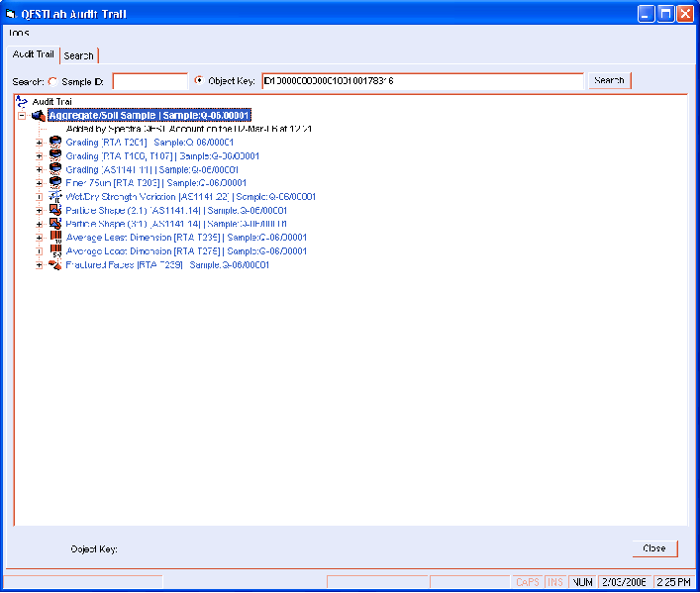Select Particle Shape (3:1) row text
Viewport: 700px width, 593px height.
tap(176, 224)
